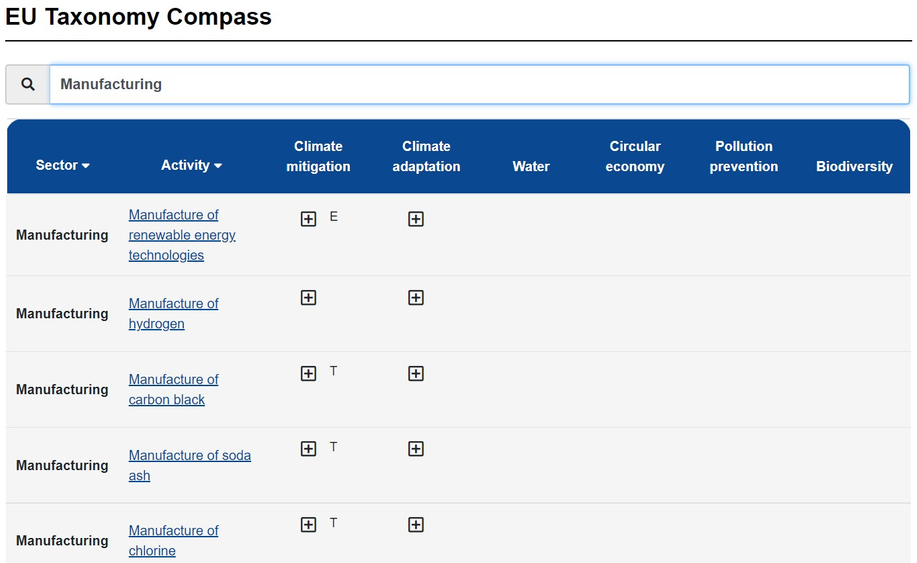Expand Climate mitigation plus for chlorine

309,525
